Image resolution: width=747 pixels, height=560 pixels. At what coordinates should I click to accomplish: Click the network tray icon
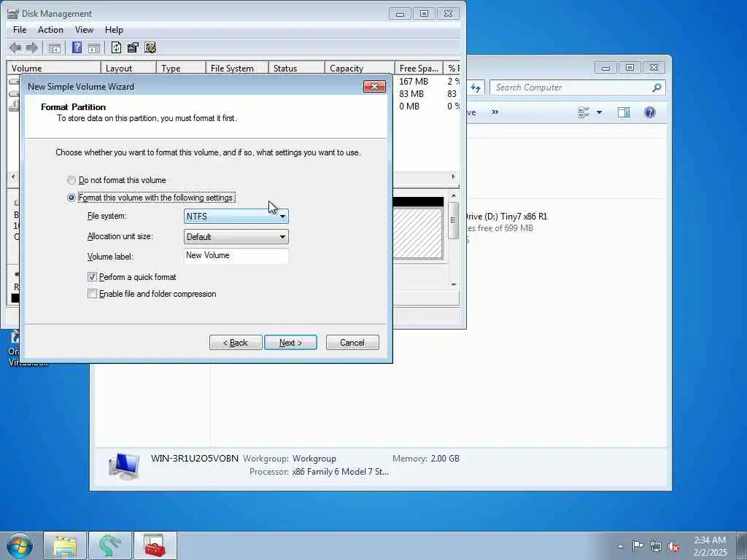coord(656,546)
